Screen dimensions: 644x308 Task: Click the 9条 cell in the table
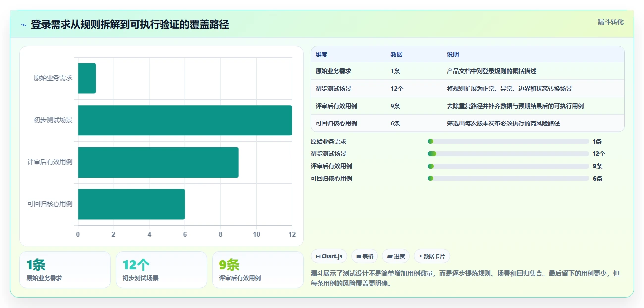click(395, 106)
